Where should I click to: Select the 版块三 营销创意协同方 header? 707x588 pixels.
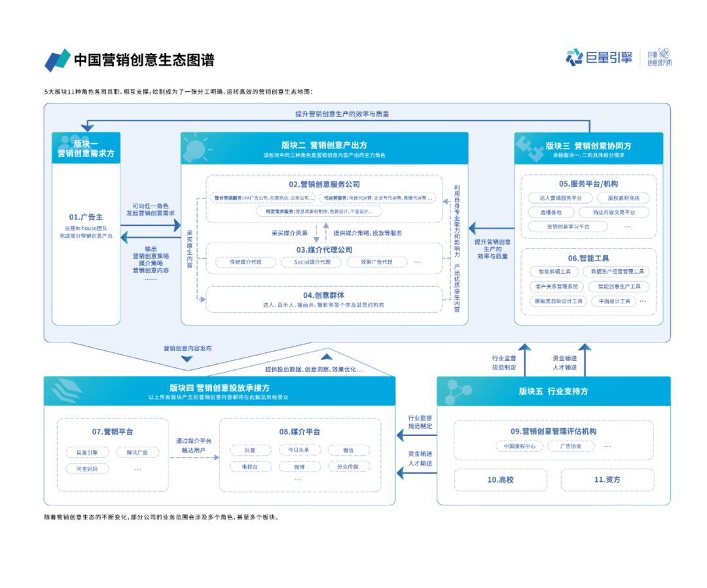[x=589, y=149]
